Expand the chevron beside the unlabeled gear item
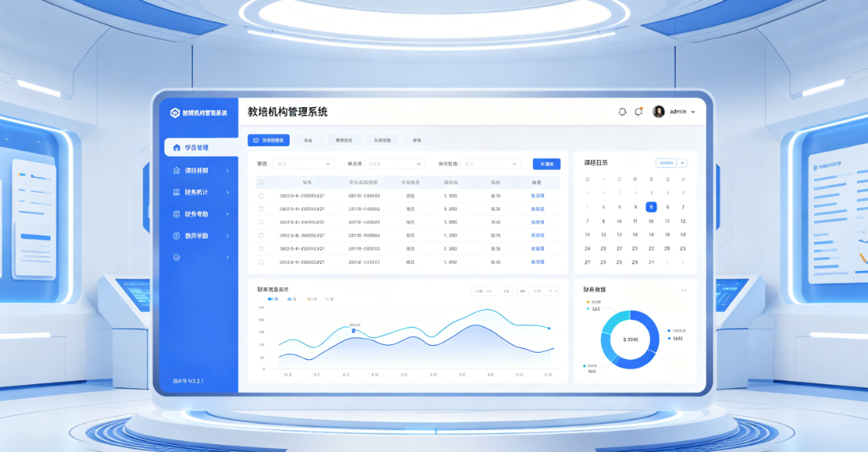Screen dimensions: 868x452 (x=227, y=257)
